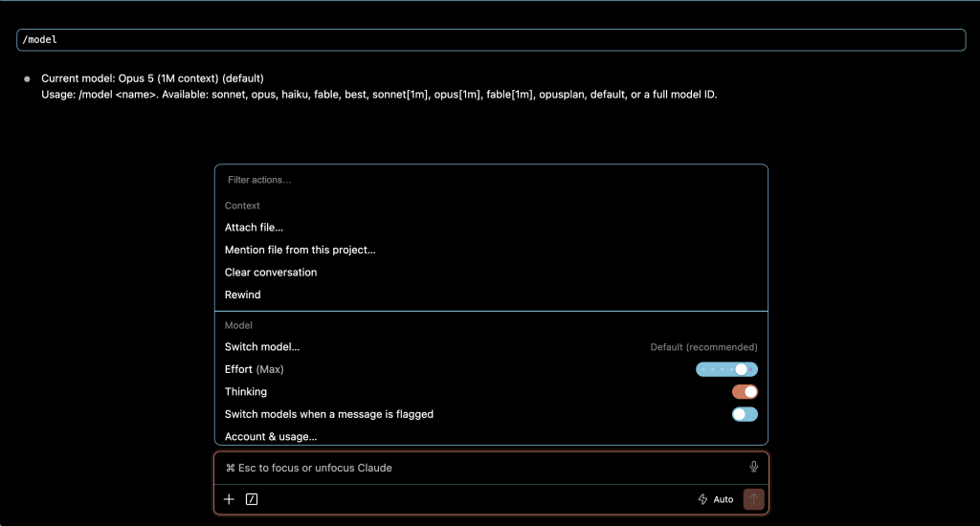Viewport: 980px width, 526px height.
Task: Click the Model section header
Action: click(238, 325)
